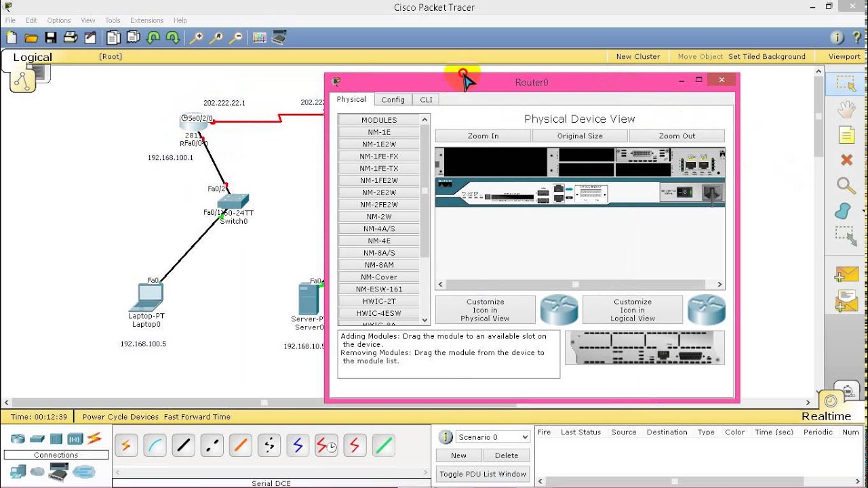Switch to the Config tab
The width and height of the screenshot is (868, 488).
393,100
